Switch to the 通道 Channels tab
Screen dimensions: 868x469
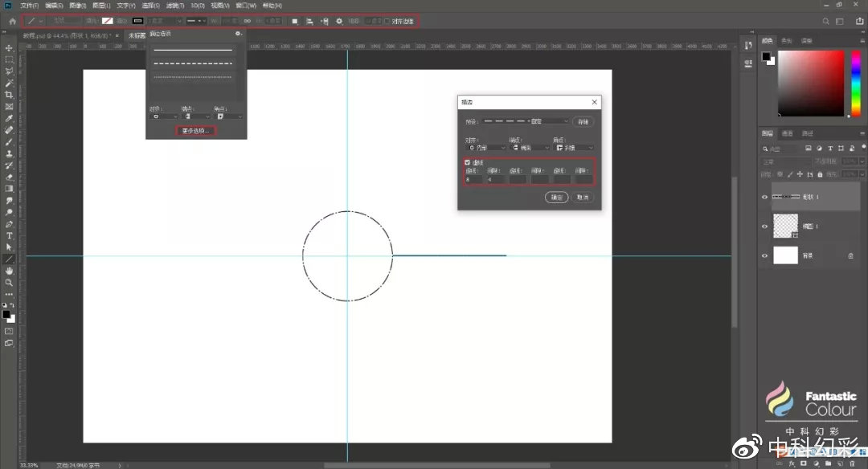click(787, 133)
